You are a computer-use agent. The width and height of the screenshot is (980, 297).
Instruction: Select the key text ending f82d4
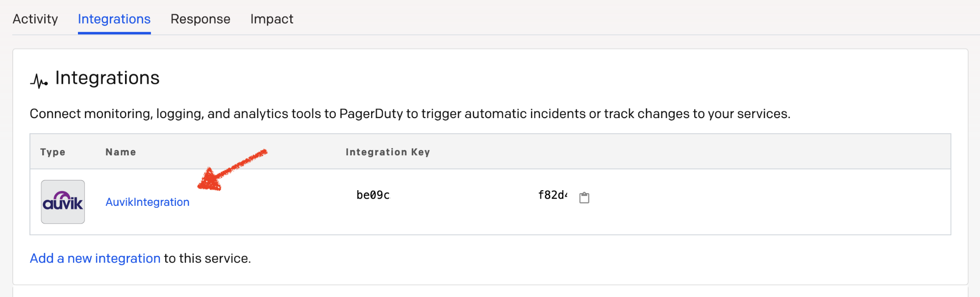(553, 195)
